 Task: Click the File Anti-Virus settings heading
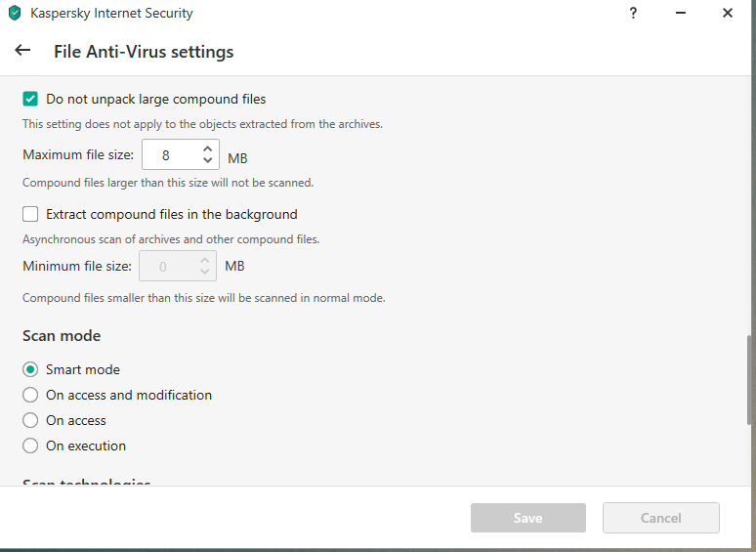144,52
